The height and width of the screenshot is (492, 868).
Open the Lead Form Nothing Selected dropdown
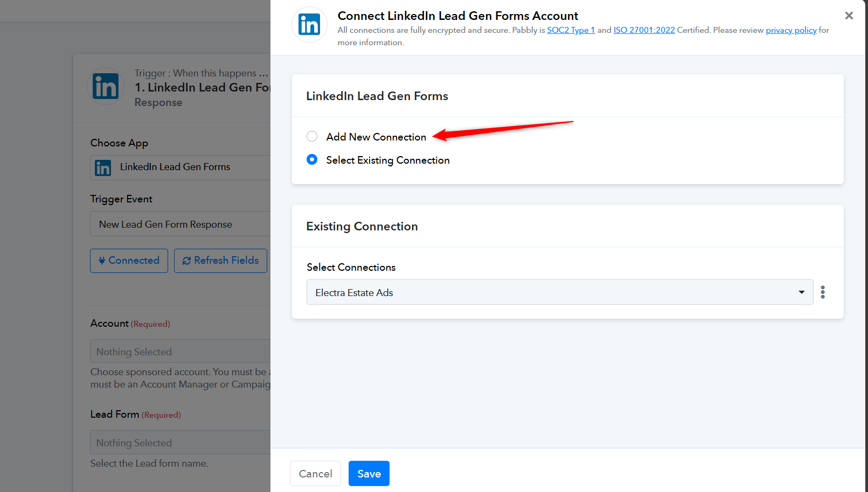click(180, 442)
